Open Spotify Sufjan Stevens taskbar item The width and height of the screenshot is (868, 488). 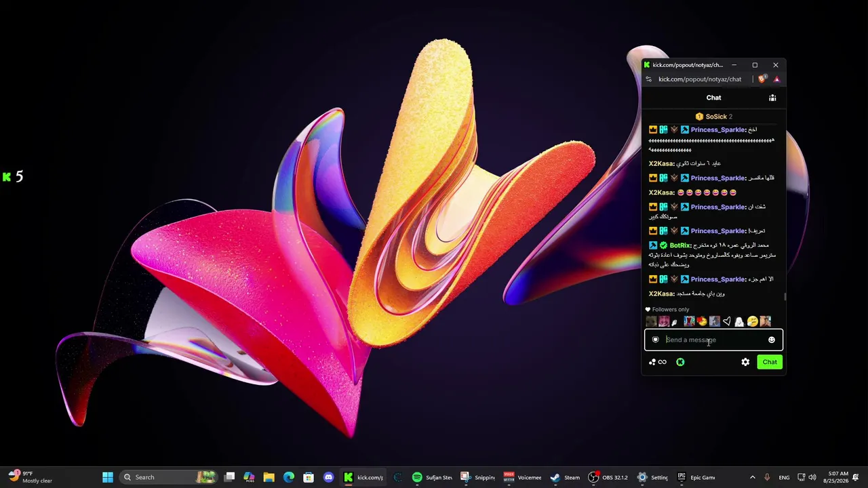click(x=432, y=477)
